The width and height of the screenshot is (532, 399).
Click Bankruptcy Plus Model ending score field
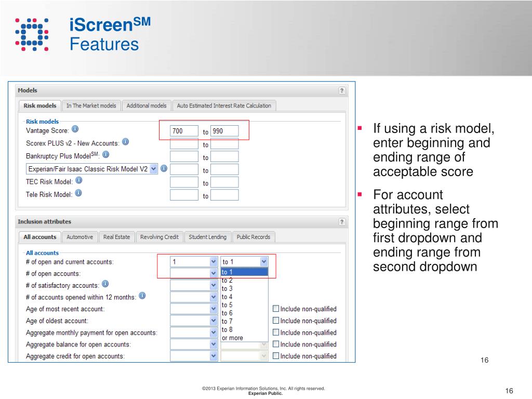[224, 156]
